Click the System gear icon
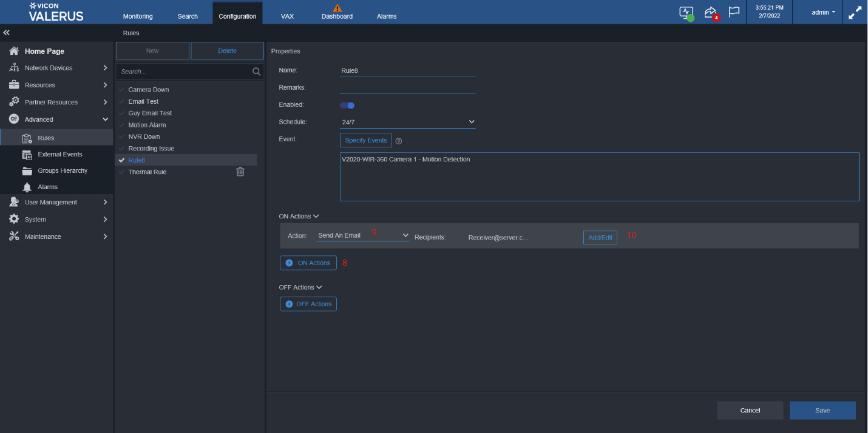868x433 pixels. (x=14, y=219)
